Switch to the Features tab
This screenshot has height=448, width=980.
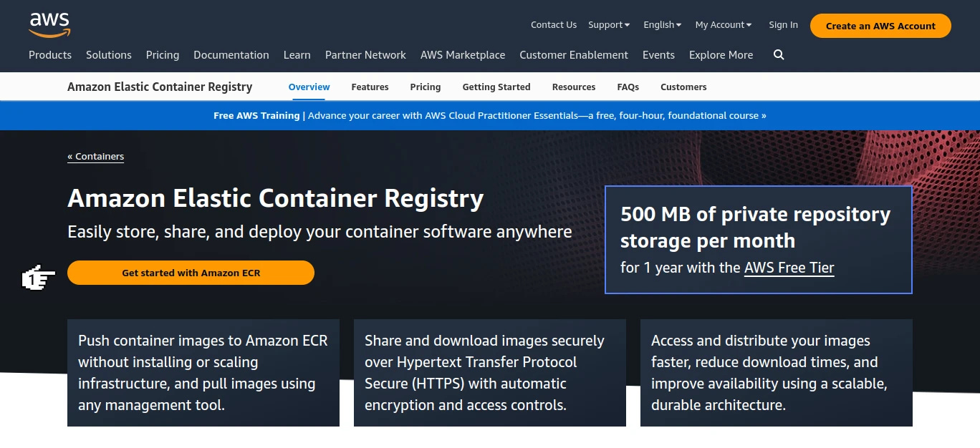(370, 87)
